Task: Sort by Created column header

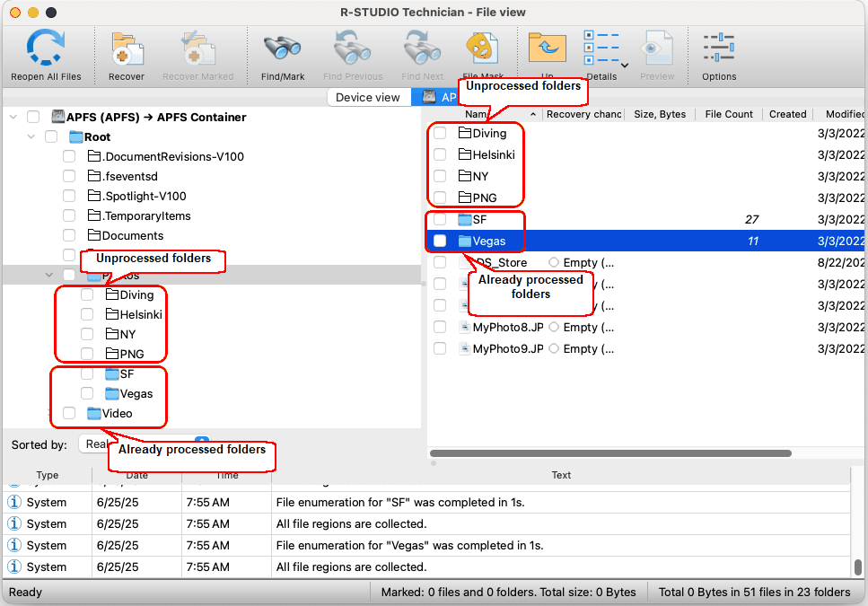Action: click(788, 114)
